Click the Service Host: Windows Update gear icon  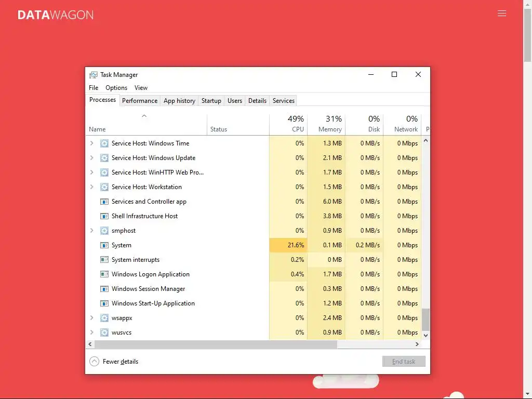point(104,158)
